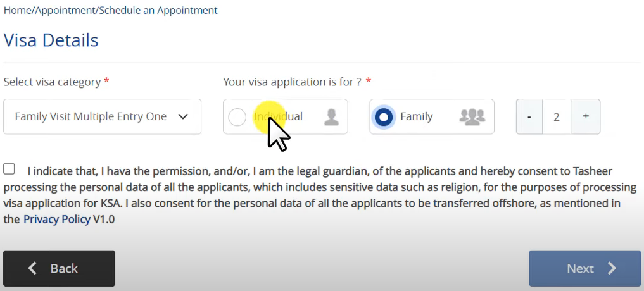
Task: Click the single person Individual icon
Action: 331,117
